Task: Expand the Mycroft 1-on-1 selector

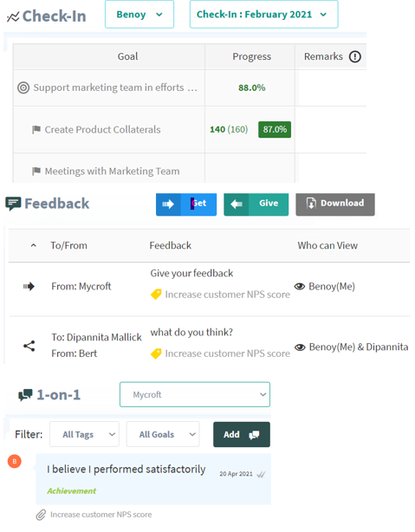Action: [x=195, y=394]
